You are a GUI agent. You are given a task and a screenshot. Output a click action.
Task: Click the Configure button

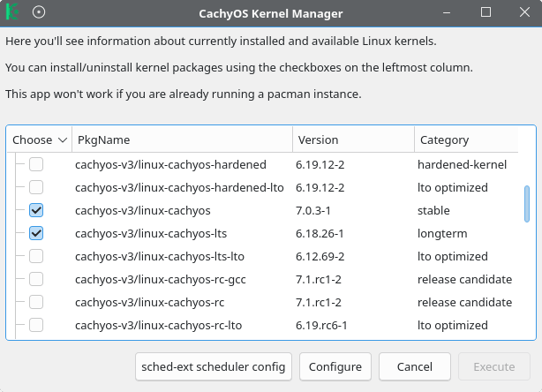click(335, 366)
